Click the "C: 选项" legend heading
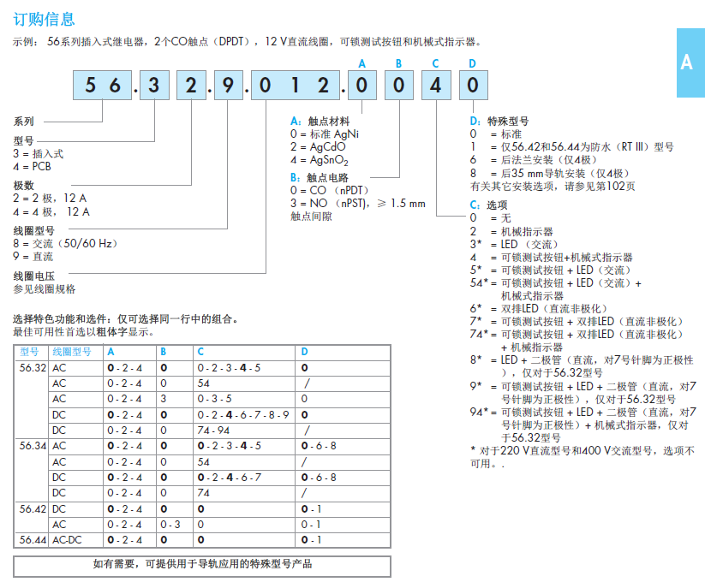 pyautogui.click(x=489, y=205)
